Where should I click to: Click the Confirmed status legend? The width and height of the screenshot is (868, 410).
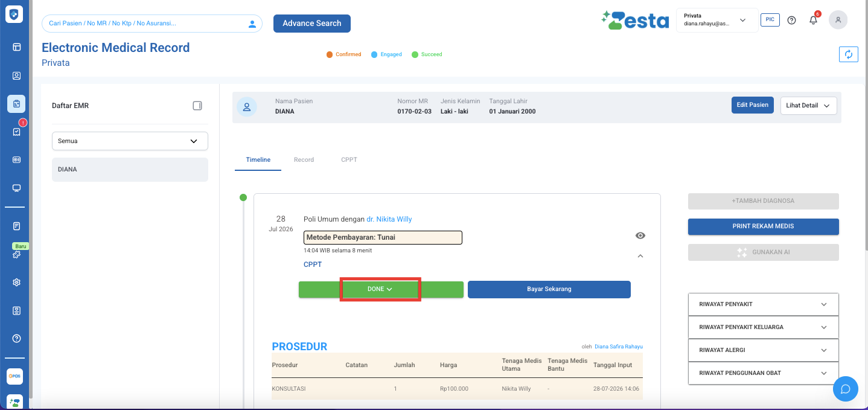pyautogui.click(x=343, y=54)
